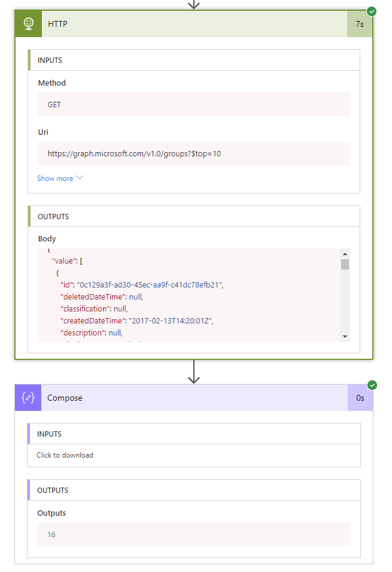392x572 pixels.
Task: Collapse the Compose action header
Action: point(192,398)
